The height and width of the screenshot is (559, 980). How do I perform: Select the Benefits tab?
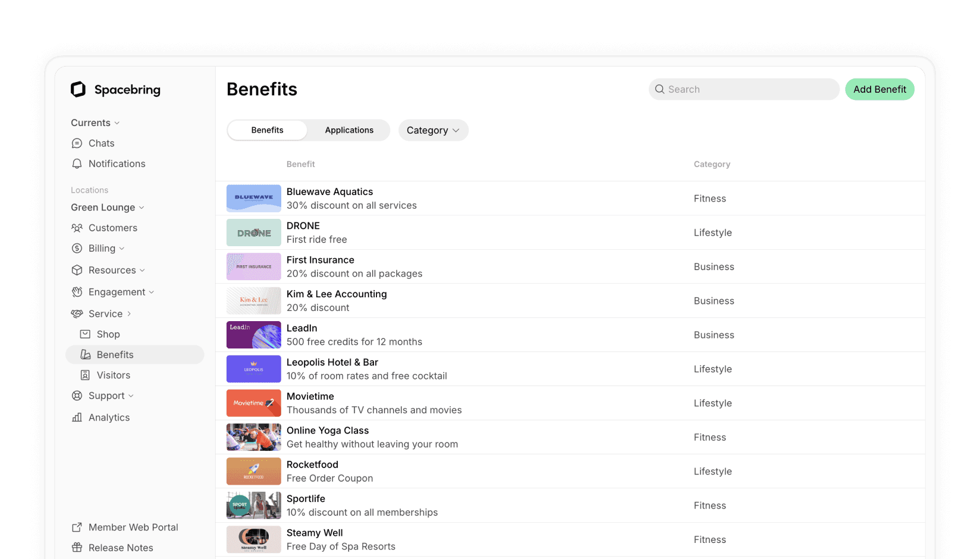point(267,130)
